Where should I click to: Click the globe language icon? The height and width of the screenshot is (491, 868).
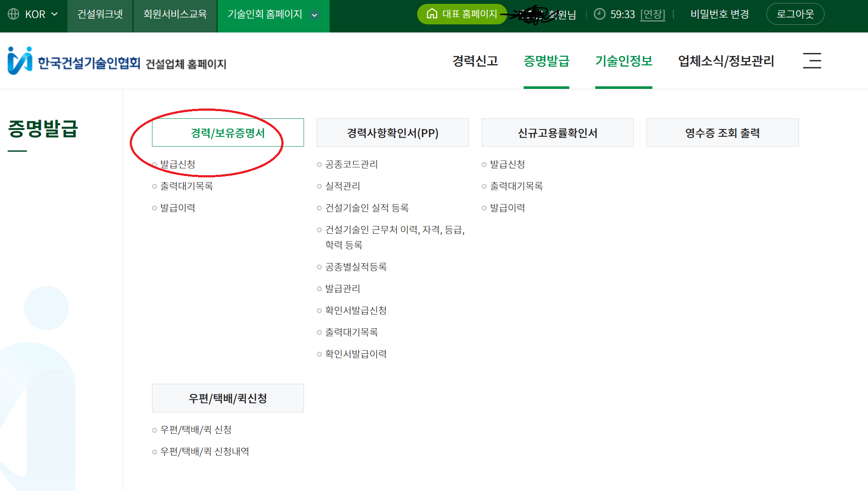(14, 14)
